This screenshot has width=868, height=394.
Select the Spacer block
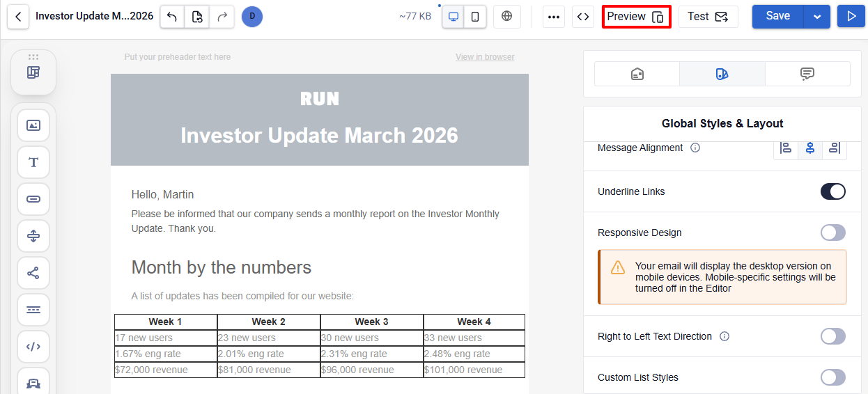(x=33, y=236)
